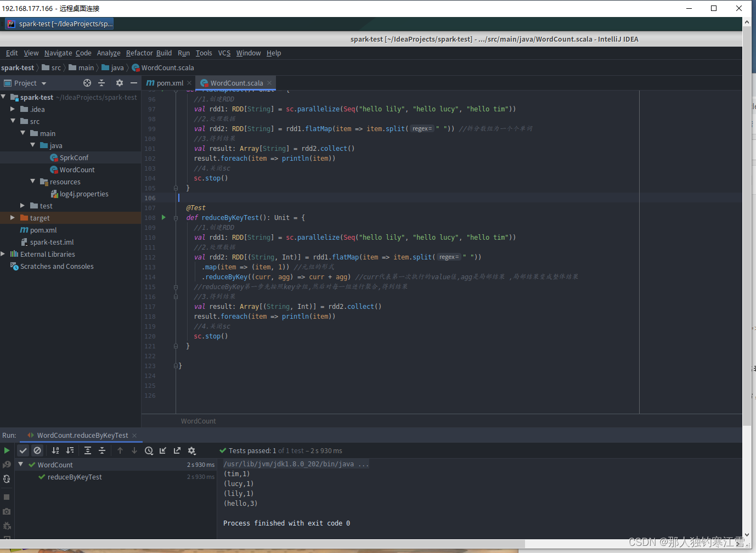
Task: Hide the Project panel with minus icon
Action: 134,83
